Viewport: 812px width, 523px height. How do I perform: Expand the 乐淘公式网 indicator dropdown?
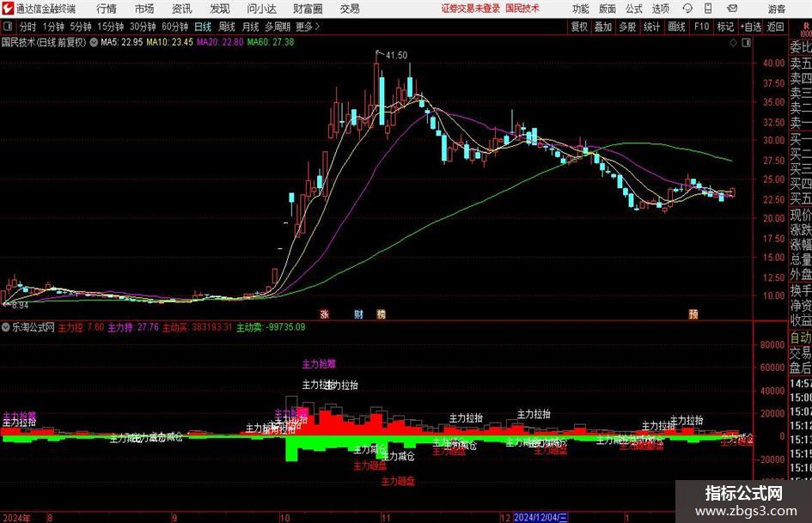click(6, 327)
